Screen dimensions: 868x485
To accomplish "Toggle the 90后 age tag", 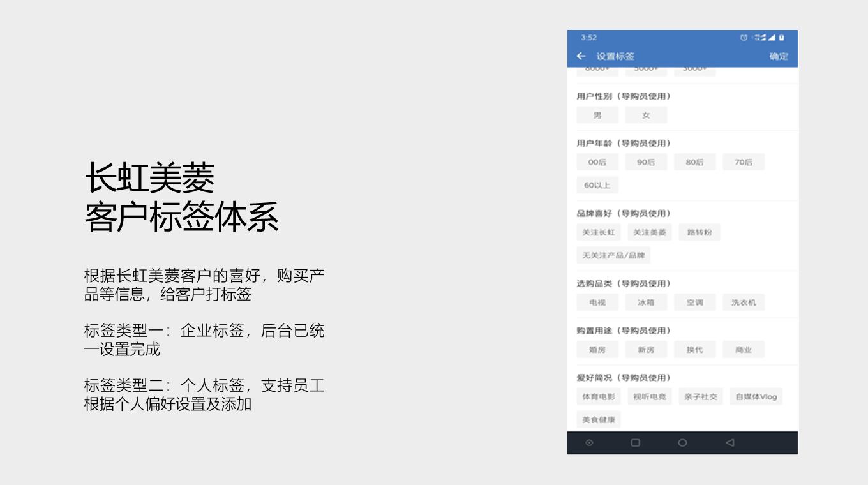I will click(646, 162).
